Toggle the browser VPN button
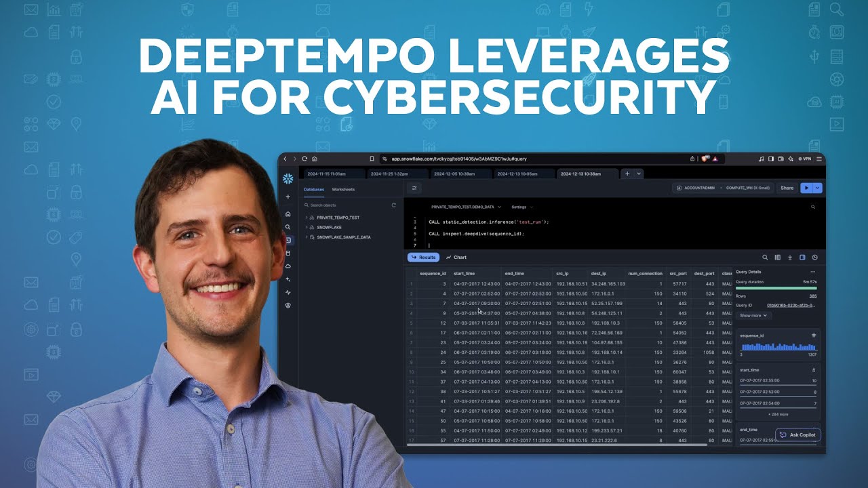 pos(805,159)
